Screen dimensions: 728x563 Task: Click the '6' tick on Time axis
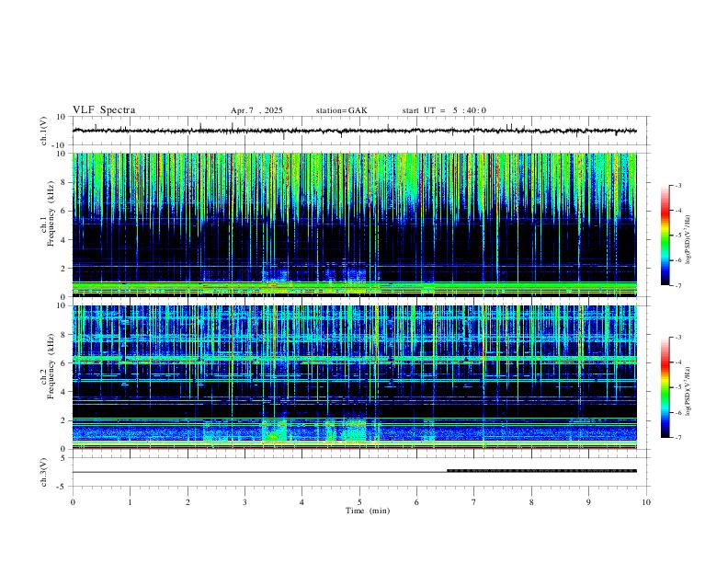(x=416, y=501)
